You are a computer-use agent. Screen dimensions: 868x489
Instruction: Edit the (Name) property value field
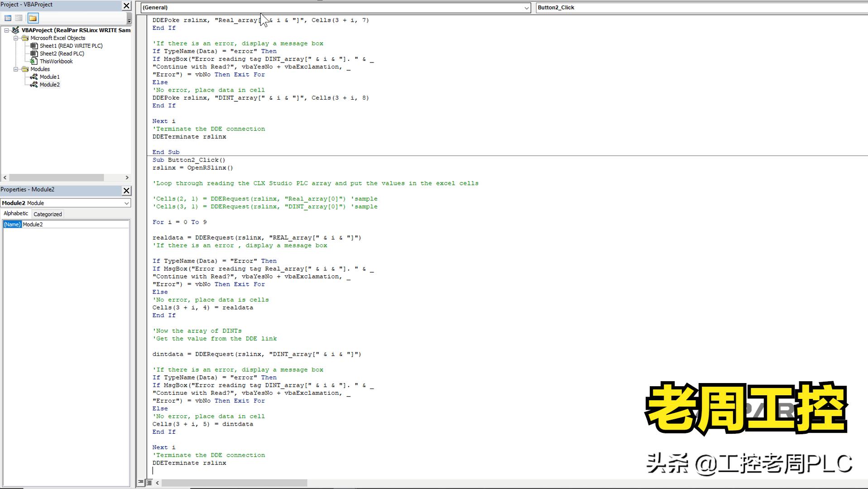(x=75, y=225)
